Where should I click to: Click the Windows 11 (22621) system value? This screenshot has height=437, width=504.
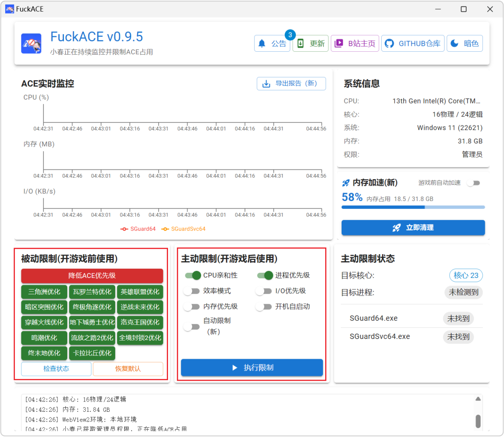click(x=450, y=128)
